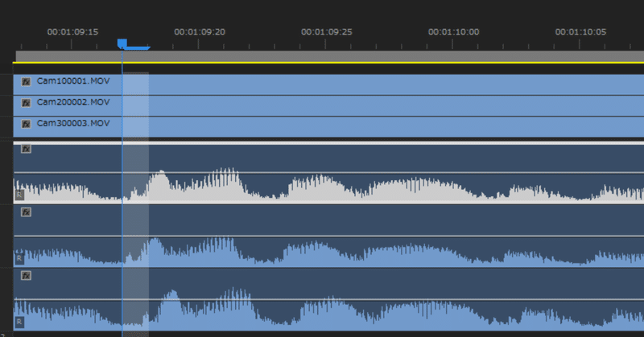Screen dimensions: 644x337
Task: Click R channel indicator on white waveform clip
Action: coord(19,195)
